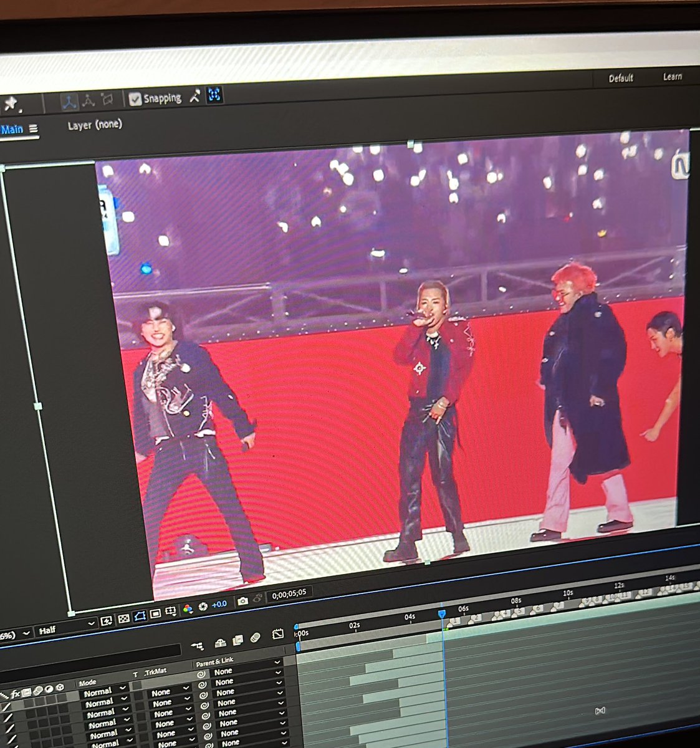
Task: Click the top center layer transform handle
Action: click(411, 145)
